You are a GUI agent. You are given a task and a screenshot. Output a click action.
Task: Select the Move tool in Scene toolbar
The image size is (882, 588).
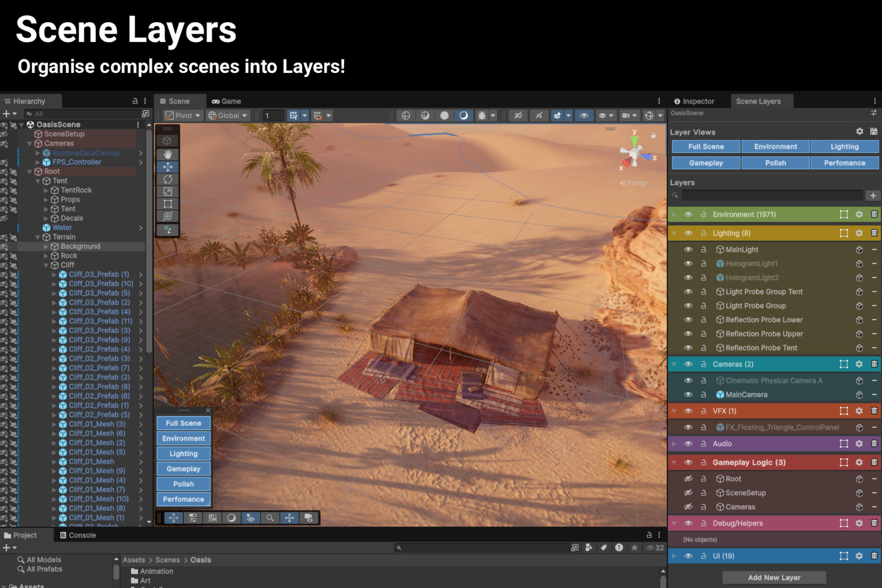click(168, 167)
